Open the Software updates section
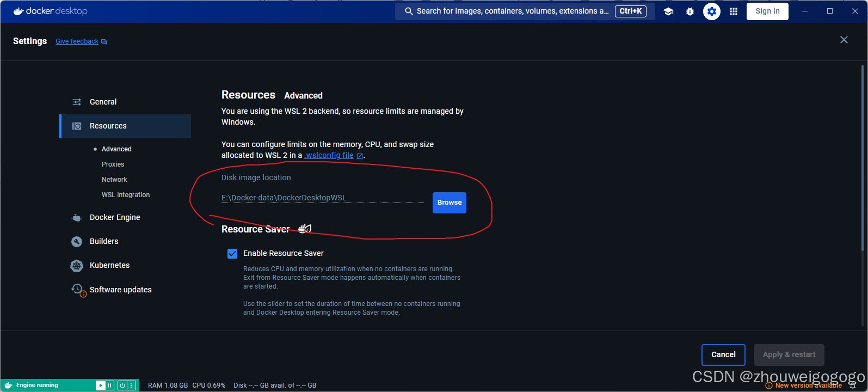 [125, 290]
